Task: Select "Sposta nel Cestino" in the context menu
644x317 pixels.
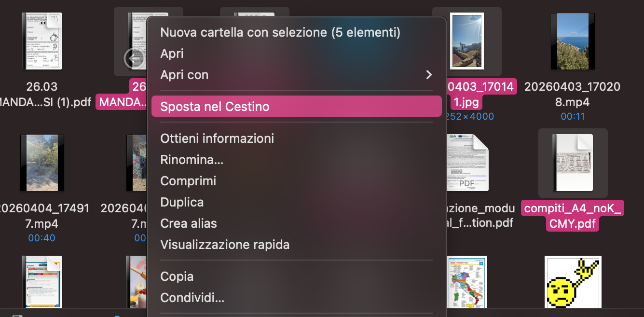Action: tap(215, 106)
